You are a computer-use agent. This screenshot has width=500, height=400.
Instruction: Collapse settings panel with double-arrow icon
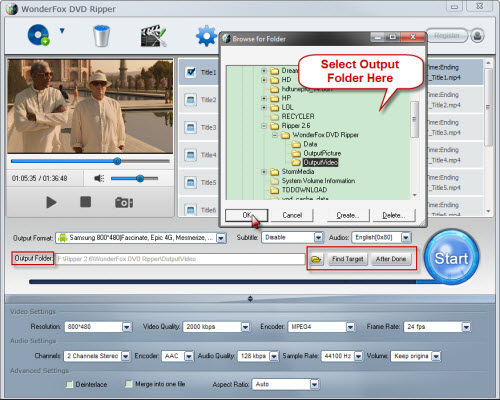(250, 299)
